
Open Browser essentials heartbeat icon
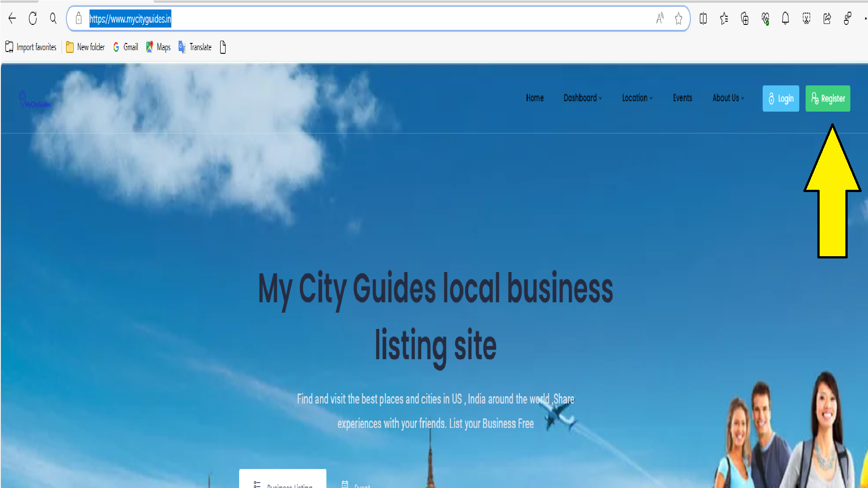tap(765, 19)
